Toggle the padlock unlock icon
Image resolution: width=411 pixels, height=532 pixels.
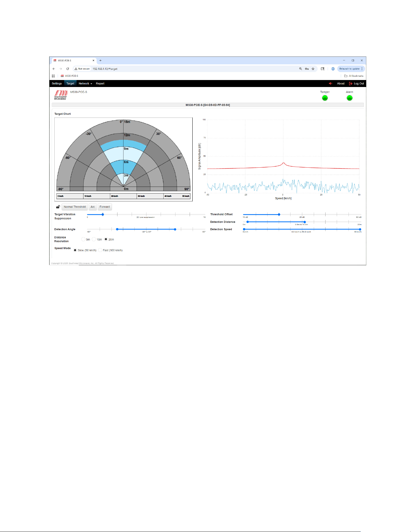(x=58, y=207)
